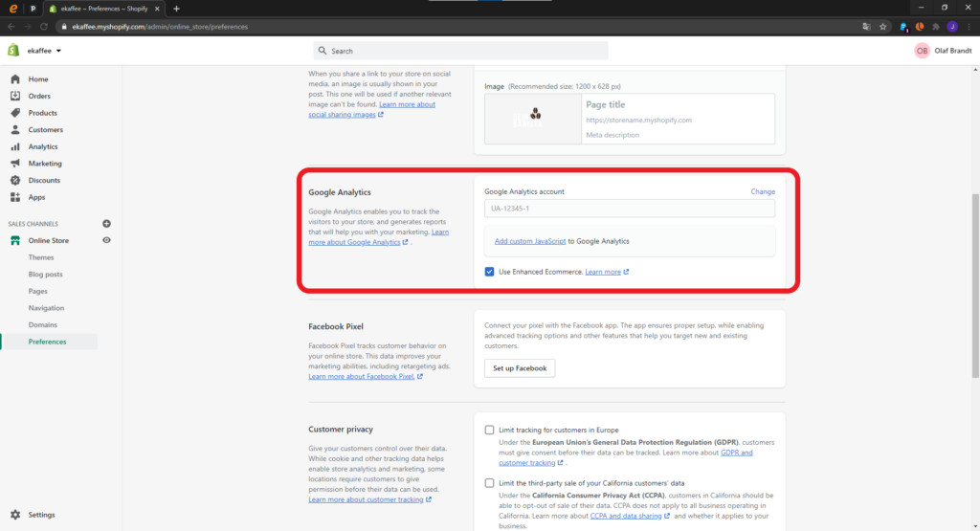The width and height of the screenshot is (980, 531).
Task: Click the browser address bar
Action: click(460, 27)
